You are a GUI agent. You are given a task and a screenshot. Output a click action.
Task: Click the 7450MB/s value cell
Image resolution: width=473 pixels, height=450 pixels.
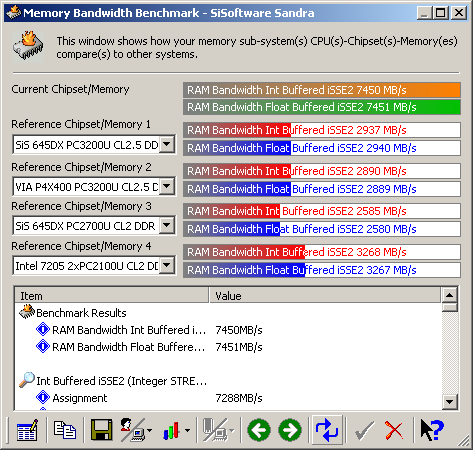click(239, 330)
